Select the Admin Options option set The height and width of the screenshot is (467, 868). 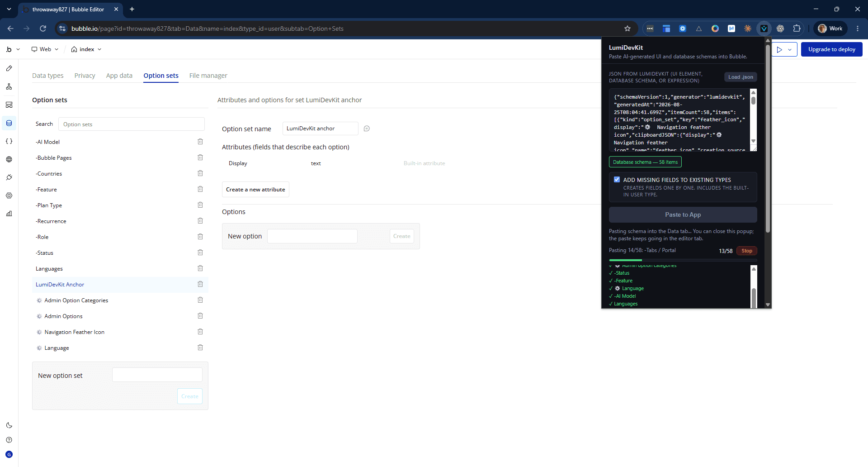tap(120, 316)
